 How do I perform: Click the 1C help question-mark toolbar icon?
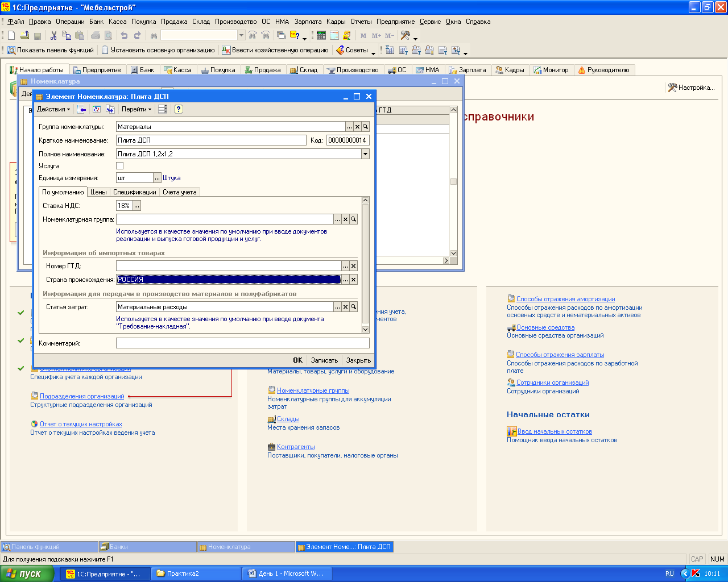click(294, 35)
